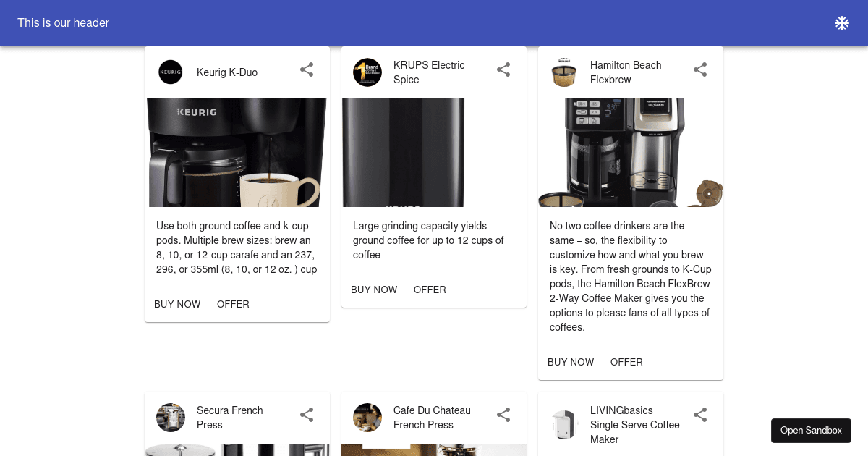Screen dimensions: 868x456
Task: Share the Secura French Press card
Action: (307, 415)
